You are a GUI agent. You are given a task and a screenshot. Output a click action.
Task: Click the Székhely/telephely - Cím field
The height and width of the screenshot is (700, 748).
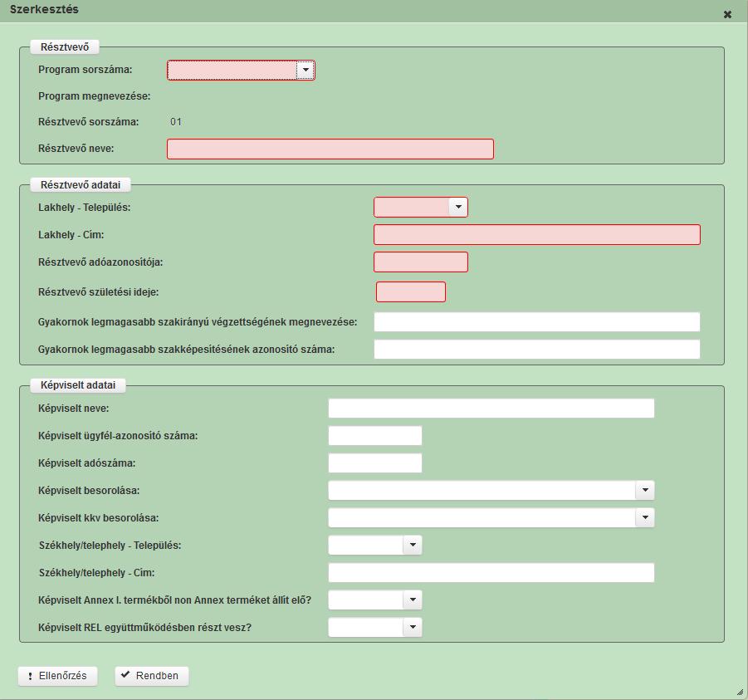(x=491, y=573)
